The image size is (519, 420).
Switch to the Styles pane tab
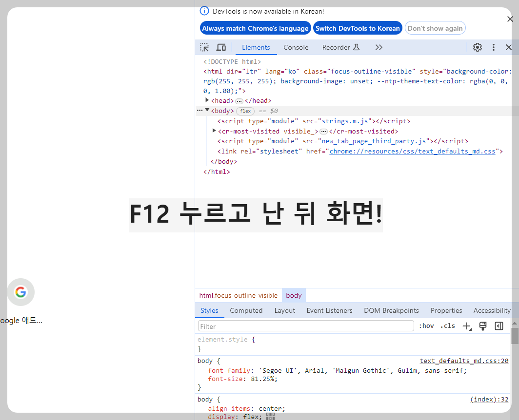pos(209,310)
